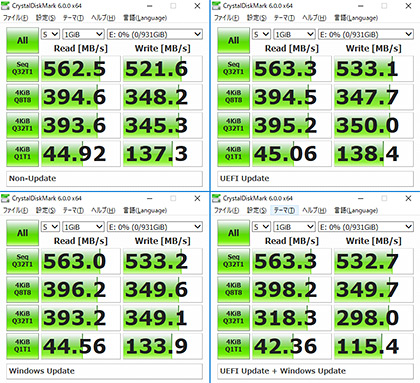420x383 pixels.
Task: Select the 298.0 write result
Action: (x=374, y=318)
